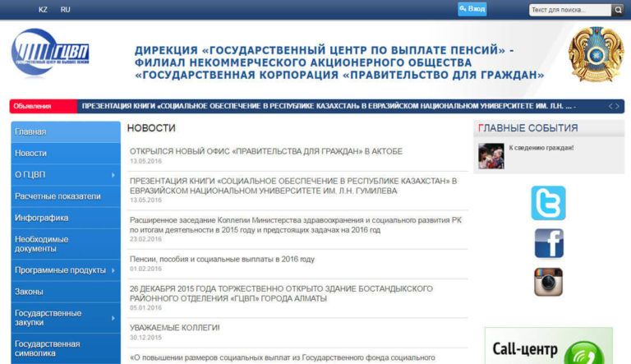Open the Twitter social icon
This screenshot has height=364, width=631.
tap(548, 203)
